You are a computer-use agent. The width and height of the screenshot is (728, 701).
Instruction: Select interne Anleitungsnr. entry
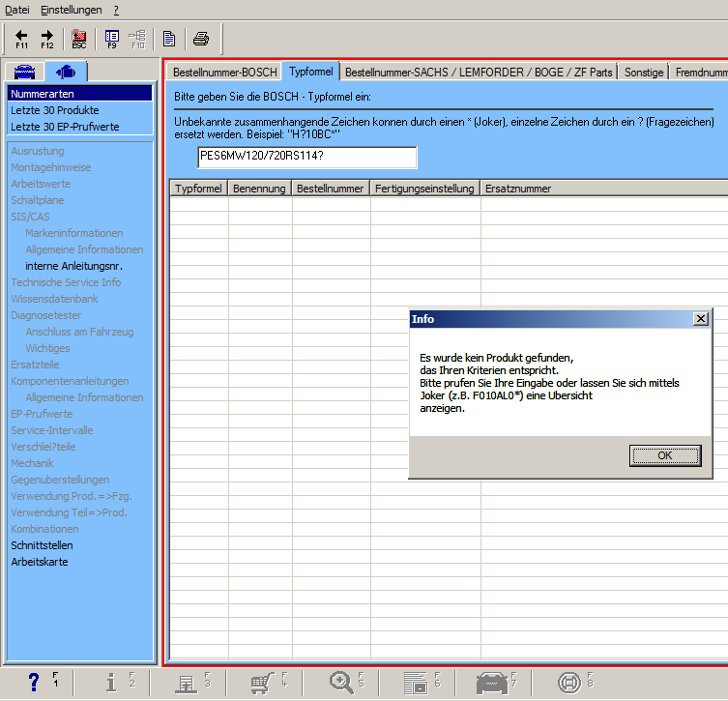click(73, 266)
